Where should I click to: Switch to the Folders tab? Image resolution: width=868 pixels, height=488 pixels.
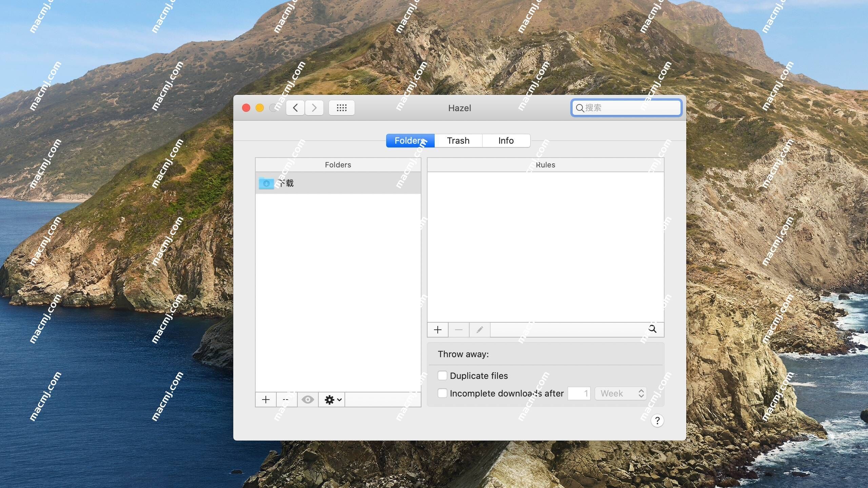click(x=410, y=141)
